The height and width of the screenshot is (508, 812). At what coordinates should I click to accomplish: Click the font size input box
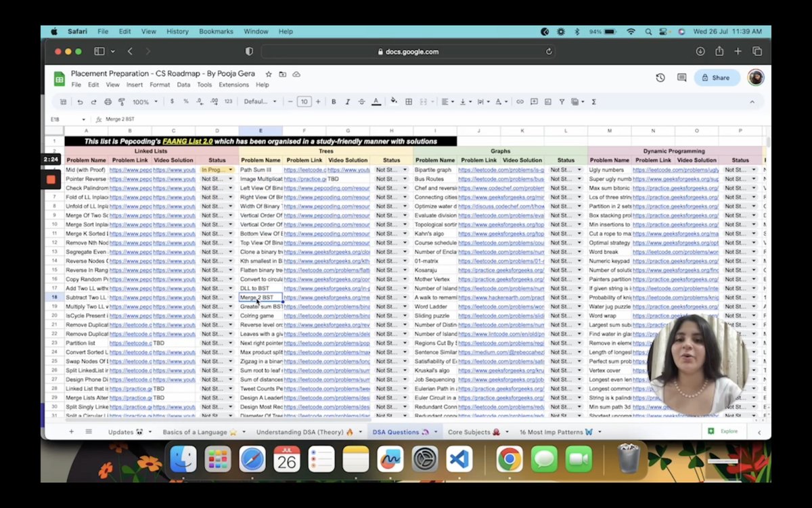[304, 102]
